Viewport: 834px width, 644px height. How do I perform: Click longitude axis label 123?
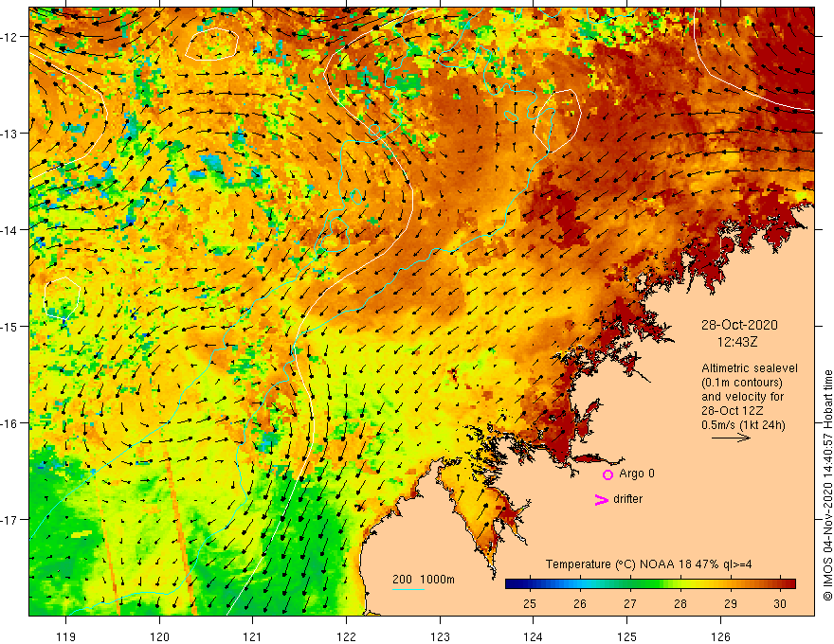440,636
